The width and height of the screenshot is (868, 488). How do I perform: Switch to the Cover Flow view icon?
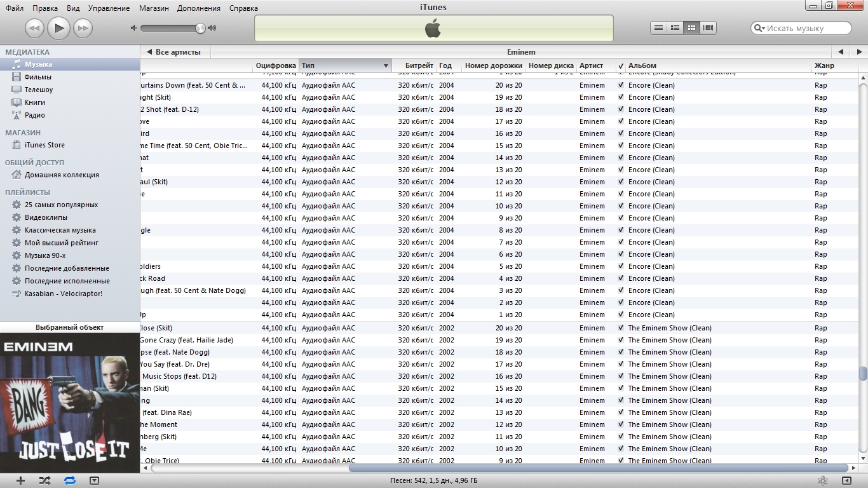point(709,28)
